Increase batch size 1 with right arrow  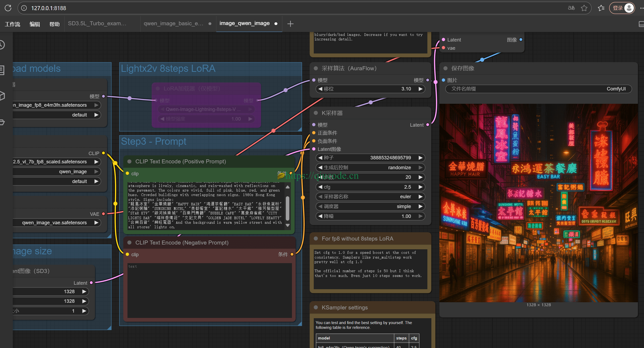click(84, 311)
